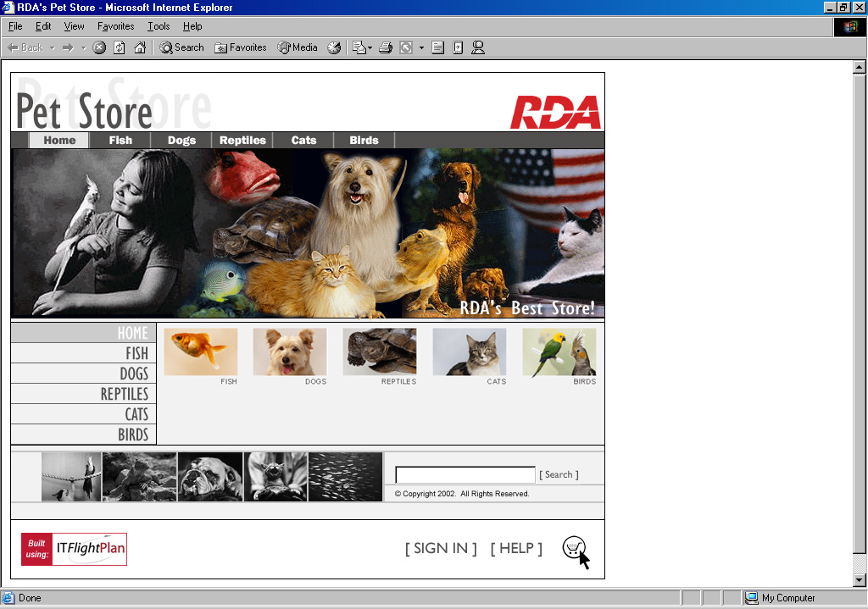Click the scroll down arrow
This screenshot has width=868, height=609.
click(860, 580)
